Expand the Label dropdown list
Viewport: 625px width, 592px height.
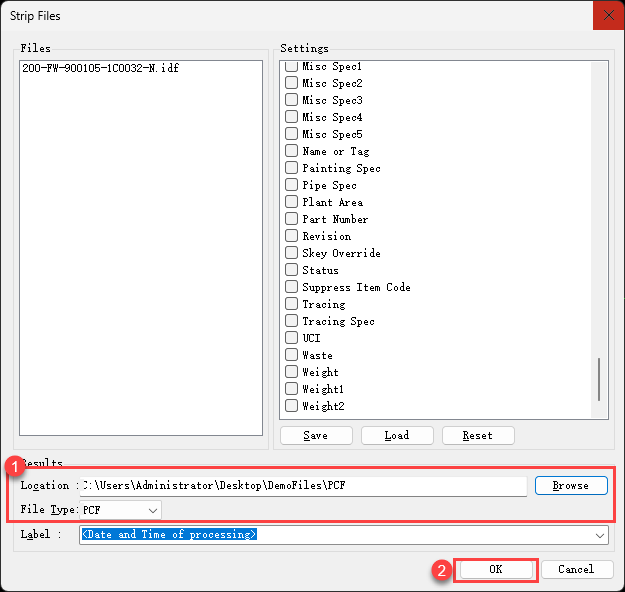point(600,535)
